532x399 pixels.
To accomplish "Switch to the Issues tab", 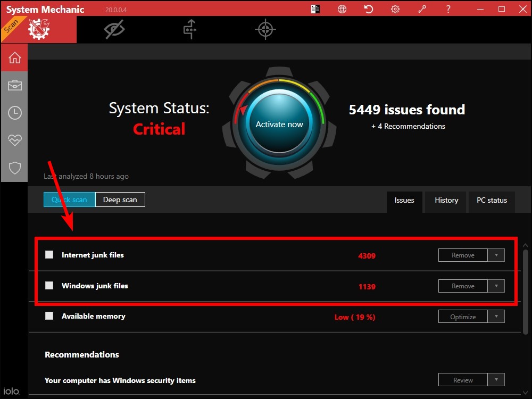I will (x=404, y=201).
